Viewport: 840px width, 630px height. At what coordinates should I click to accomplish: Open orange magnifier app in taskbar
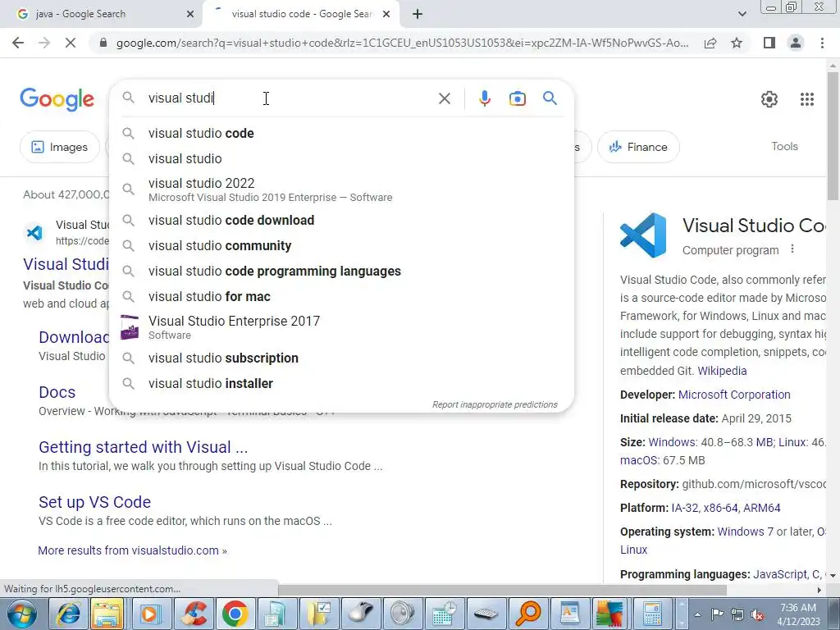coord(527,614)
